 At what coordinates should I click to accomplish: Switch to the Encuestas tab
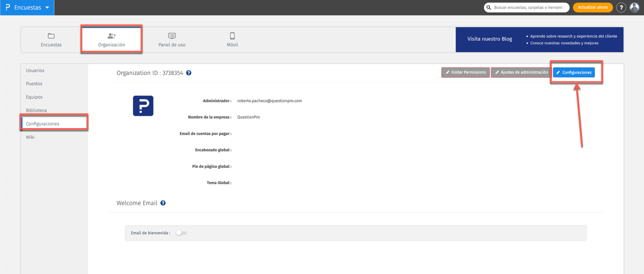tap(51, 40)
